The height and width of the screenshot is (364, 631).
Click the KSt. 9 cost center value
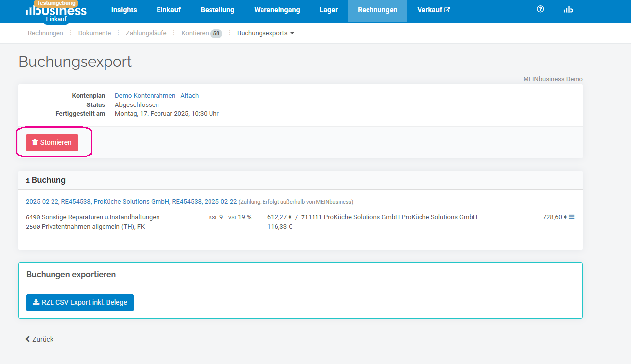click(x=216, y=217)
